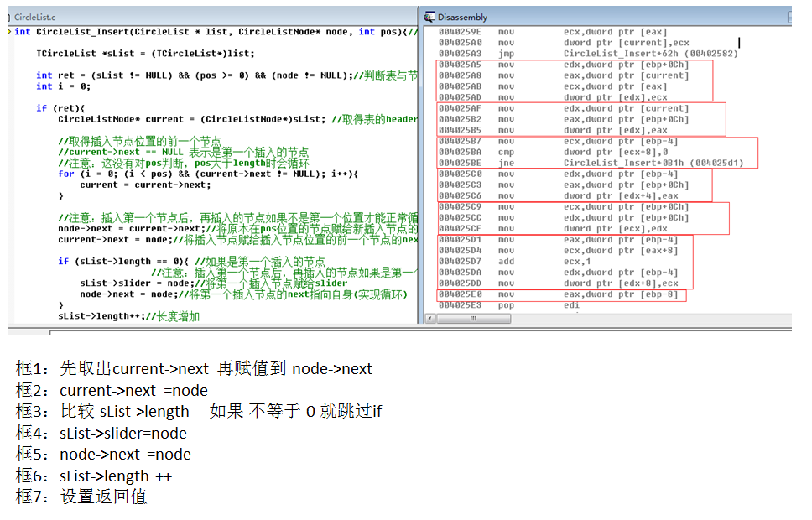This screenshot has width=812, height=520.
Task: Select the Disassembly window title
Action: pyautogui.click(x=462, y=17)
